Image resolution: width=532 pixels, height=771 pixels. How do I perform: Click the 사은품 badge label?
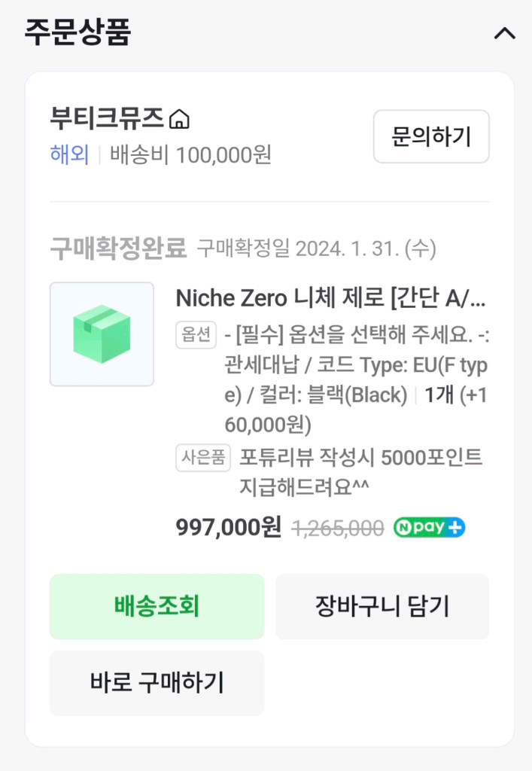tap(203, 458)
